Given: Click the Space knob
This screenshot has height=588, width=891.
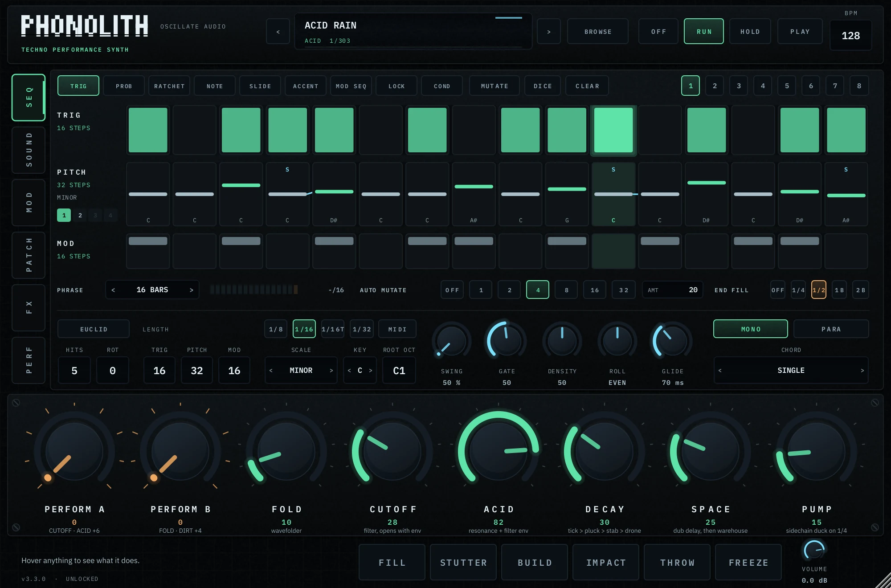Looking at the screenshot, I should (x=711, y=451).
